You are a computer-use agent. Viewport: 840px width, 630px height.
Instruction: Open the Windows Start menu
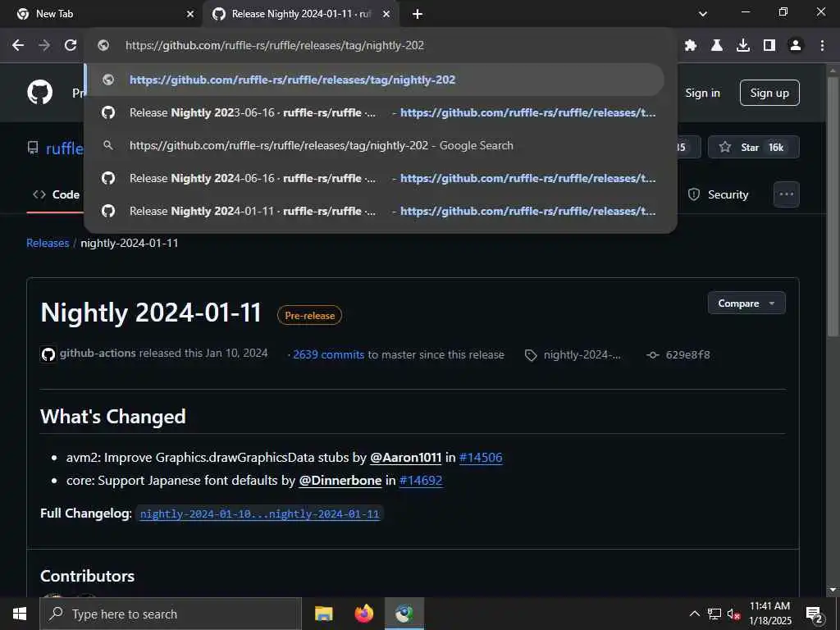20,614
